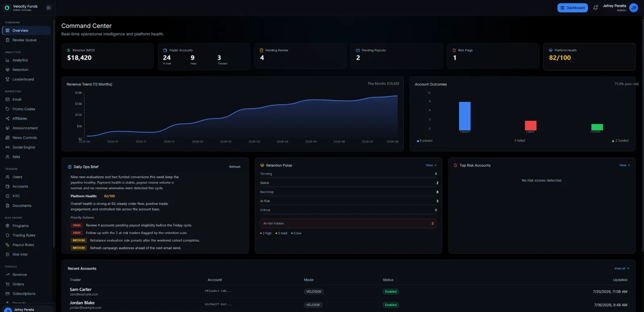This screenshot has height=312, width=644.
Task: Click Enabled status badge in Sam Carter row
Action: point(391,291)
